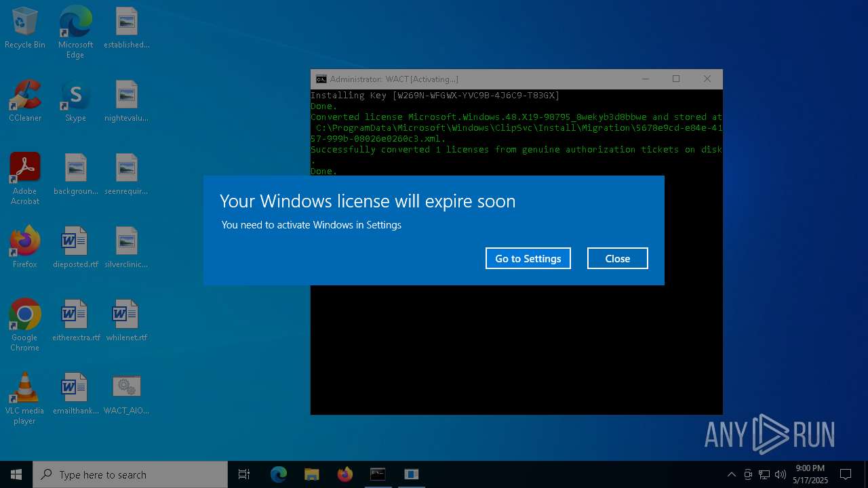This screenshot has width=868, height=488.
Task: Open the network tray icon
Action: tap(764, 474)
